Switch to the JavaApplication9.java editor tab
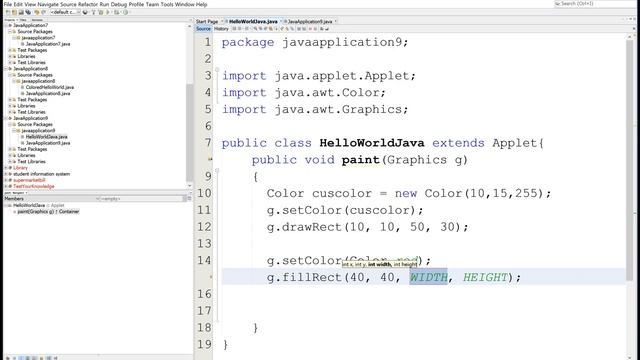Screen dimensions: 640x360 pos(310,21)
